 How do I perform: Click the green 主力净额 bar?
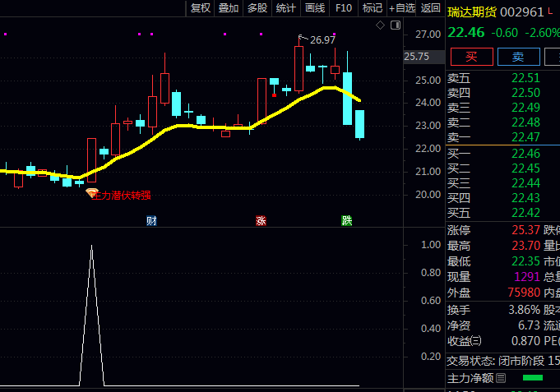(x=533, y=378)
